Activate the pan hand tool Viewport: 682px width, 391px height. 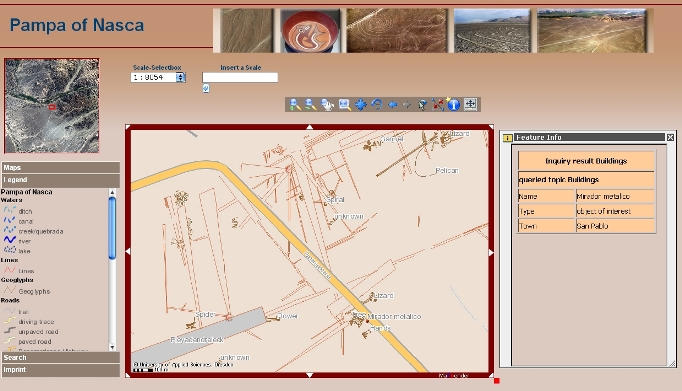click(x=327, y=104)
